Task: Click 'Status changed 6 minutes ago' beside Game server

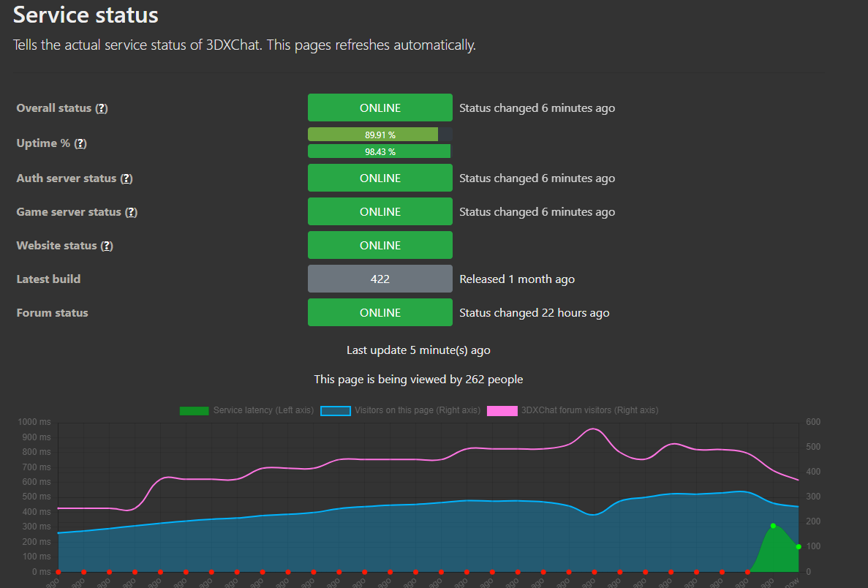Action: point(537,212)
